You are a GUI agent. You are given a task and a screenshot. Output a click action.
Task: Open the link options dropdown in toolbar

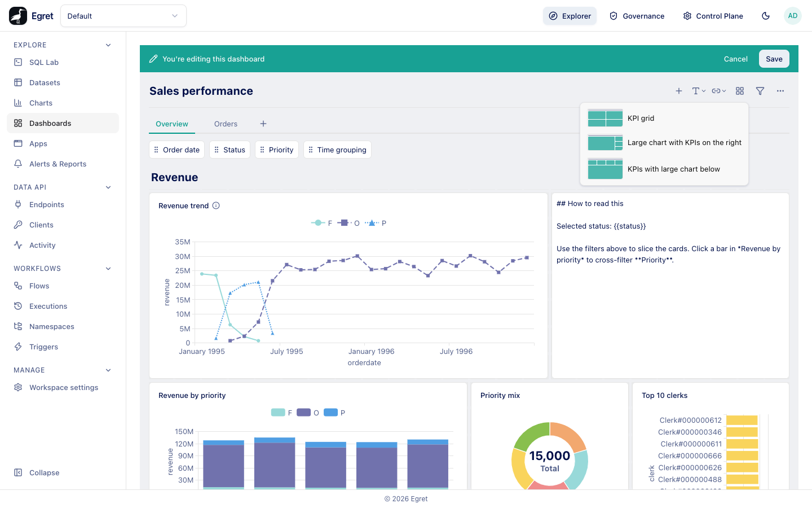coord(719,91)
